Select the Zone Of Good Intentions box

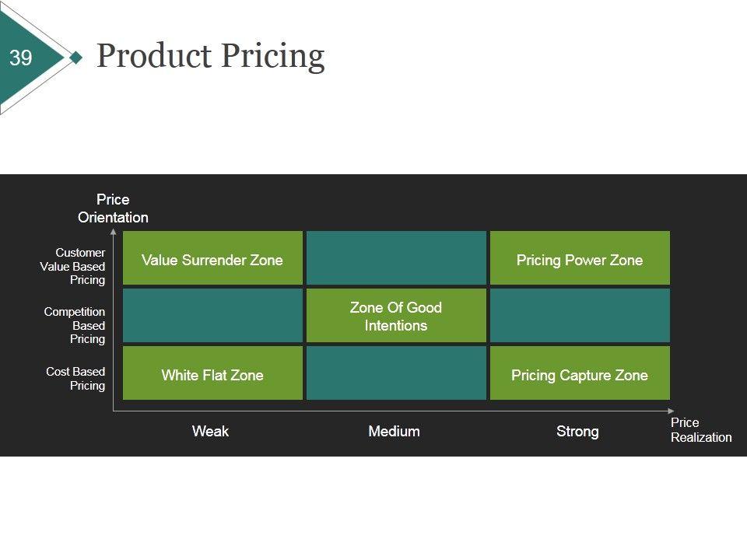click(x=396, y=316)
